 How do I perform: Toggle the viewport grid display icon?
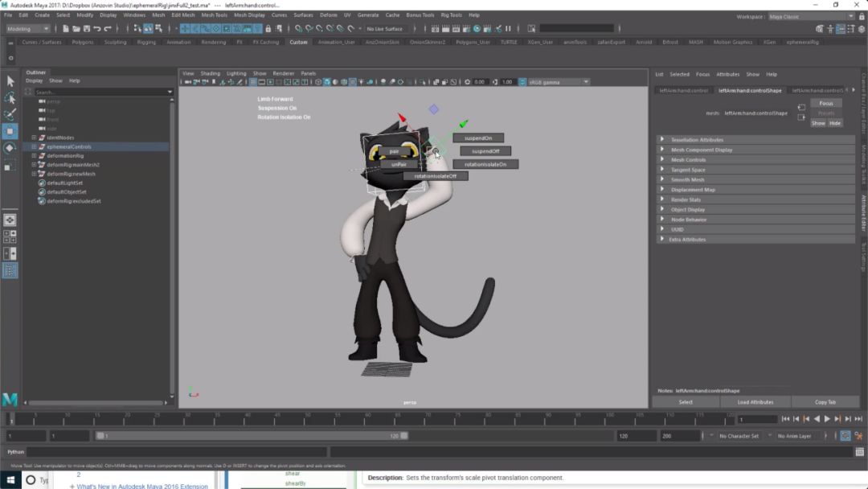click(x=252, y=82)
